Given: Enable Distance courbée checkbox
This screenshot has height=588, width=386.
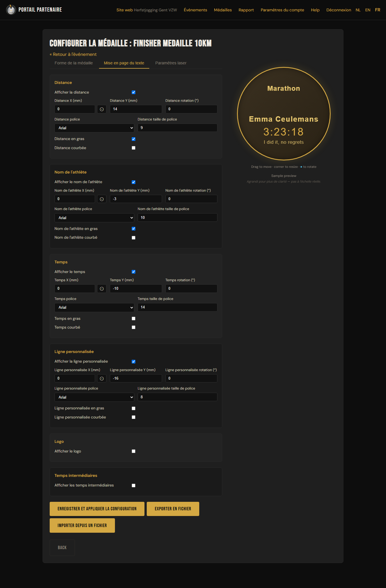Looking at the screenshot, I should [133, 148].
